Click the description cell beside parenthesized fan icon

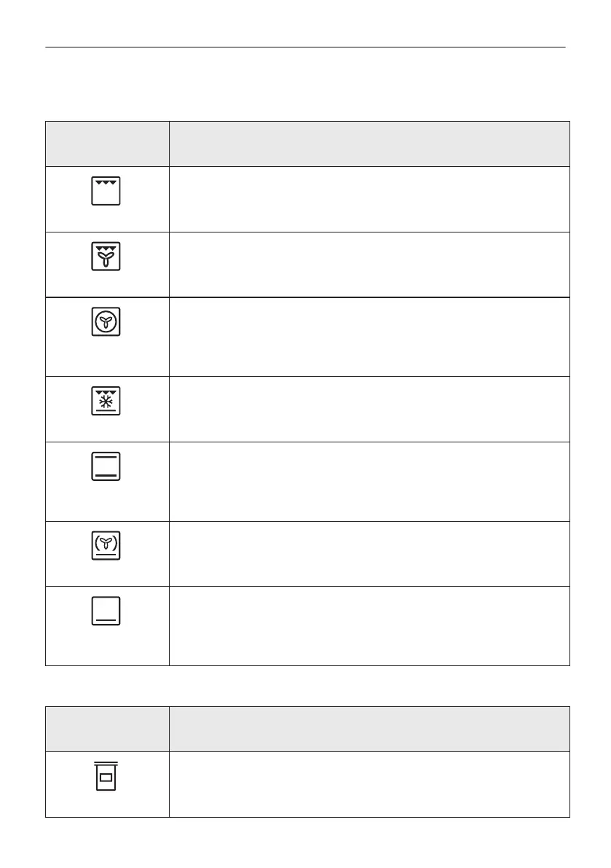369,554
